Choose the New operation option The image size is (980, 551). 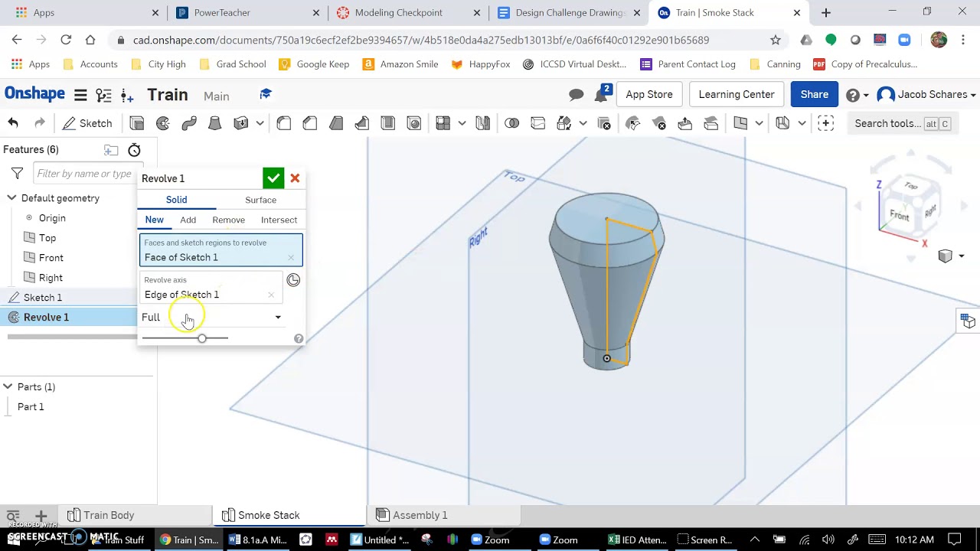[x=154, y=220]
